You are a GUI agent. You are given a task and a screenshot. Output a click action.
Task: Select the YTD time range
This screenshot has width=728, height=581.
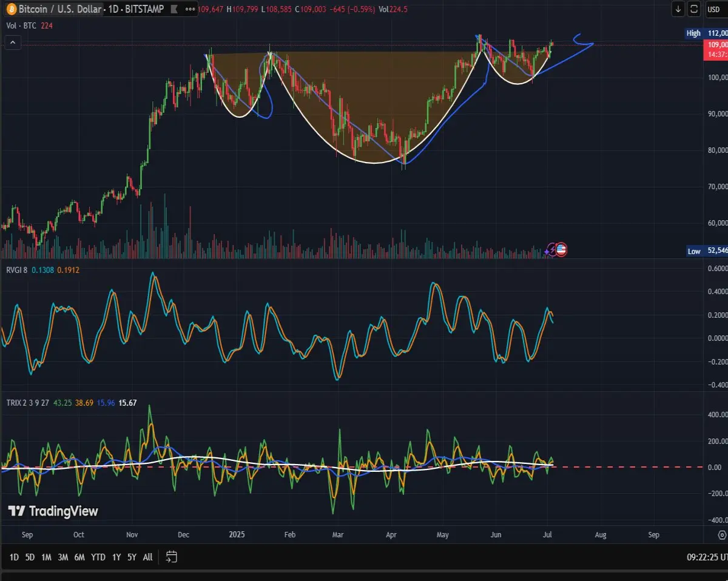click(x=98, y=557)
